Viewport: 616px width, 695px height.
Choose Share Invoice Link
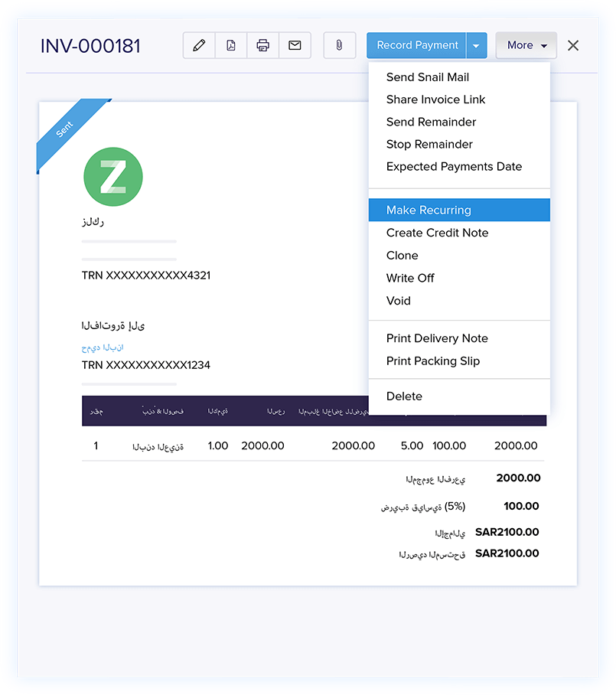coord(459,100)
